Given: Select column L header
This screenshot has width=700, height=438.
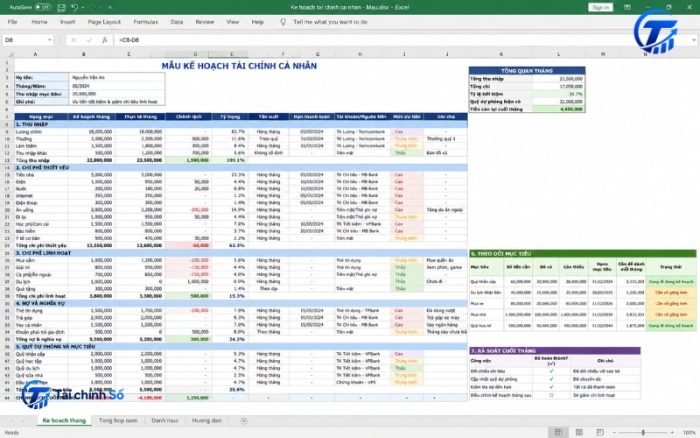Looking at the screenshot, I should [558, 54].
